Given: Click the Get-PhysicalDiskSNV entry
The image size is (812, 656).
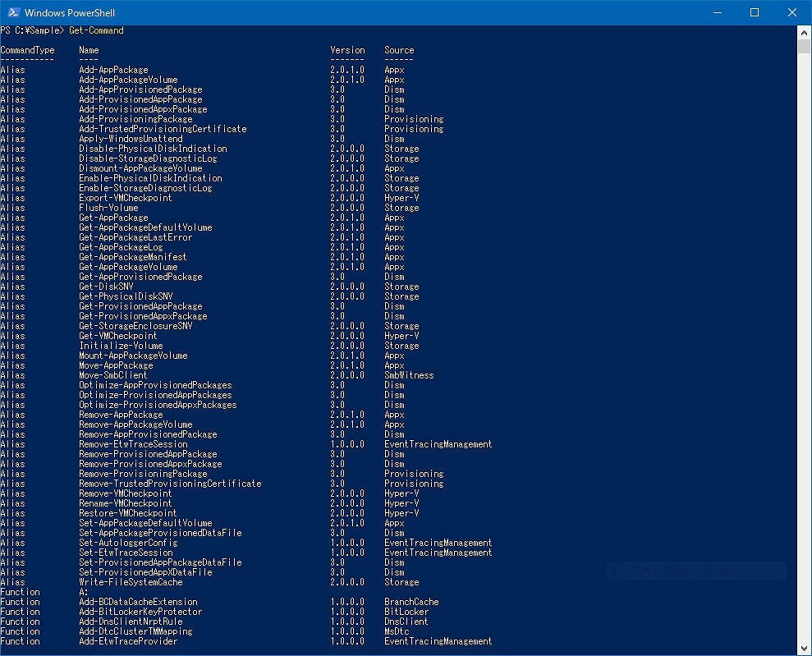Looking at the screenshot, I should [x=126, y=296].
